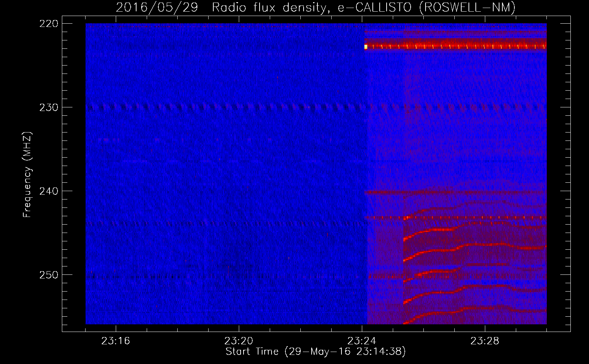The height and width of the screenshot is (364, 589).
Task: Click the Start Time axis caption
Action: coord(316,352)
